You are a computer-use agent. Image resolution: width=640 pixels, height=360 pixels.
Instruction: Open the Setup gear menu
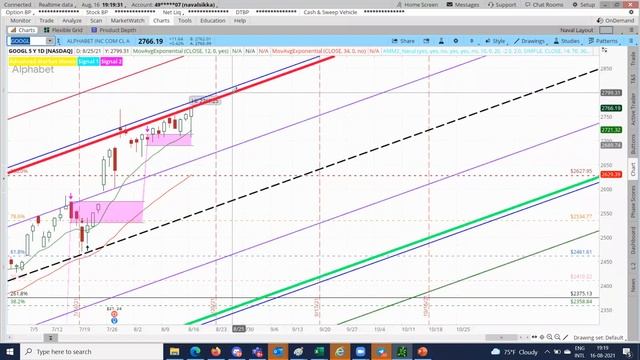(584, 4)
